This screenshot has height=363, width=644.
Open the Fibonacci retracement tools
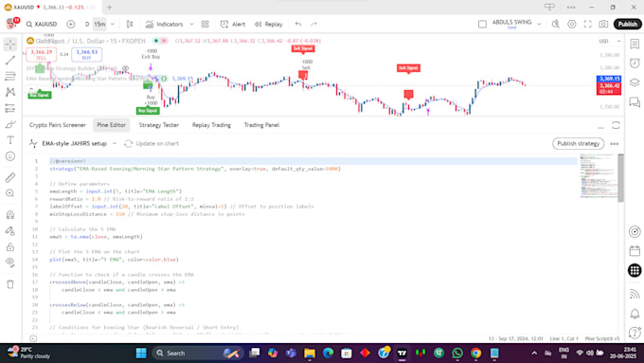[10, 76]
